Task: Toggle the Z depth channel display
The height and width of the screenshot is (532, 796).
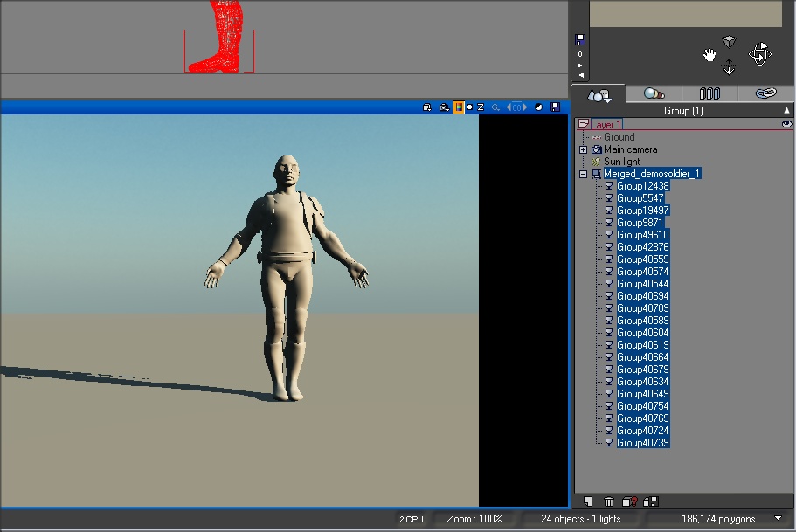Action: pyautogui.click(x=481, y=107)
